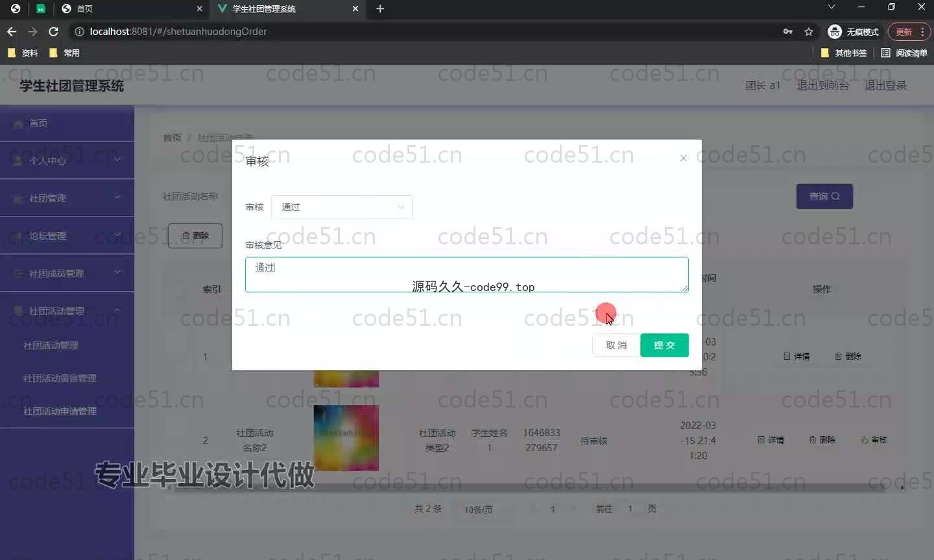The image size is (934, 560).
Task: Expand the 个人中心 sidebar menu
Action: [67, 160]
